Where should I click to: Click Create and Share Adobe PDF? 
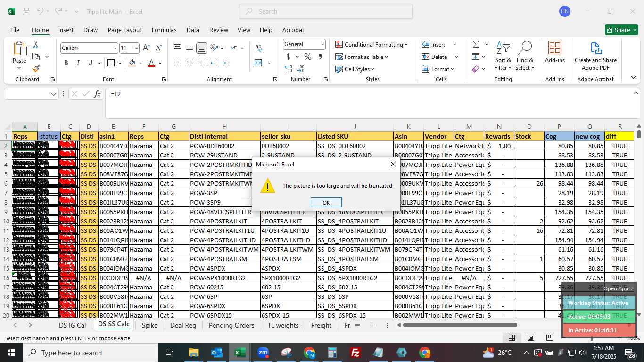595,56
